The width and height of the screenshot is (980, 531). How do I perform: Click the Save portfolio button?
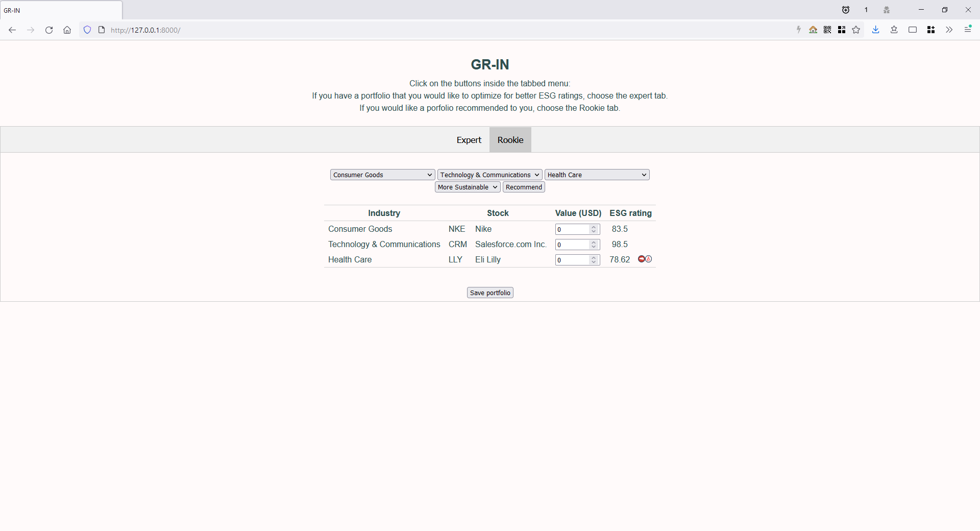(x=490, y=293)
